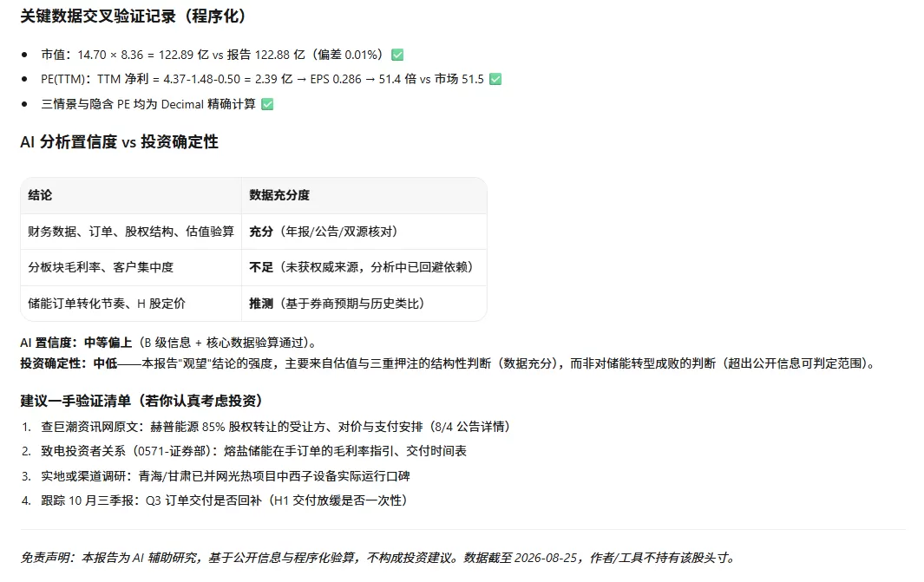Click the cell 财务数据、订单、股权结构、估值验算
This screenshot has width=924, height=582.
click(x=131, y=232)
